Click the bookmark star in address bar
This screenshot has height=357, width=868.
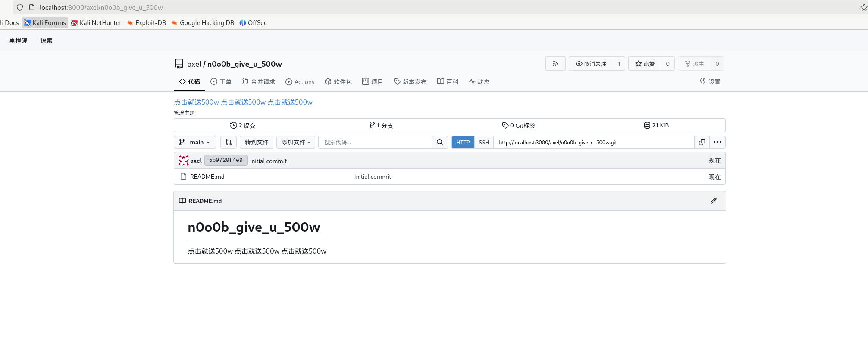(x=864, y=7)
